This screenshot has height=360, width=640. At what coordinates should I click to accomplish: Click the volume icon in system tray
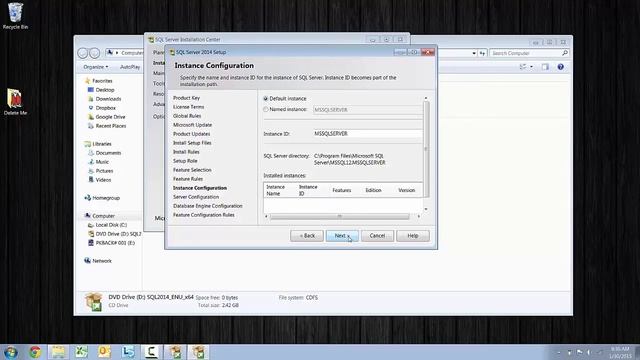click(x=589, y=352)
